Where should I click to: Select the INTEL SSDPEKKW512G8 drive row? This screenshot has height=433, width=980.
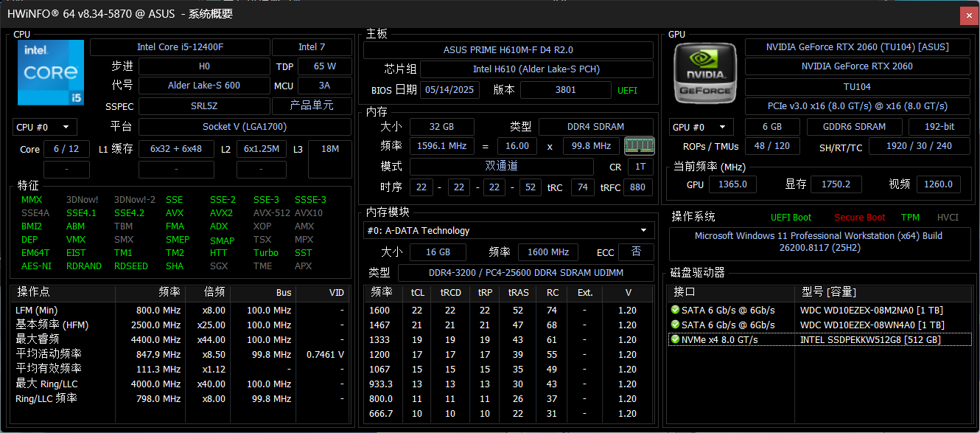tap(869, 339)
